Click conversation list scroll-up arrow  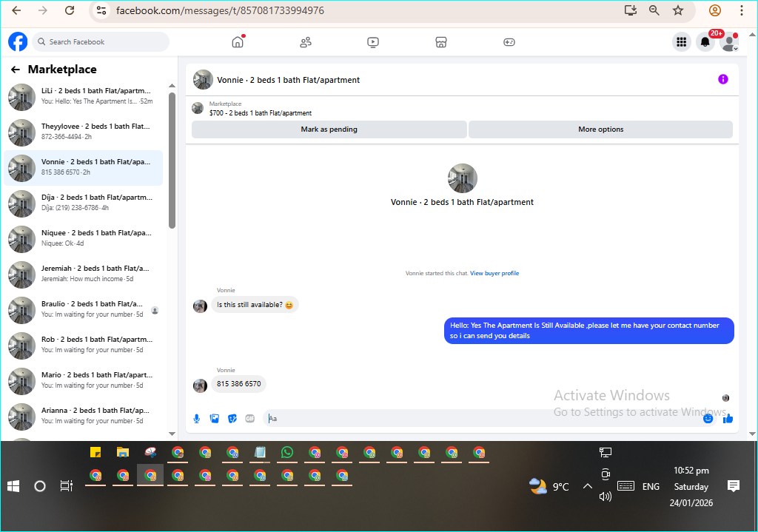[172, 86]
